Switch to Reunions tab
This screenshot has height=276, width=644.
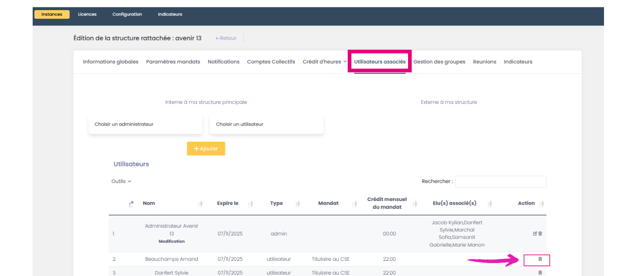pyautogui.click(x=484, y=62)
